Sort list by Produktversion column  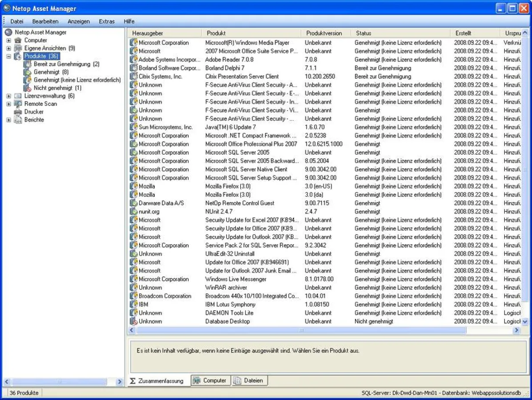point(324,33)
